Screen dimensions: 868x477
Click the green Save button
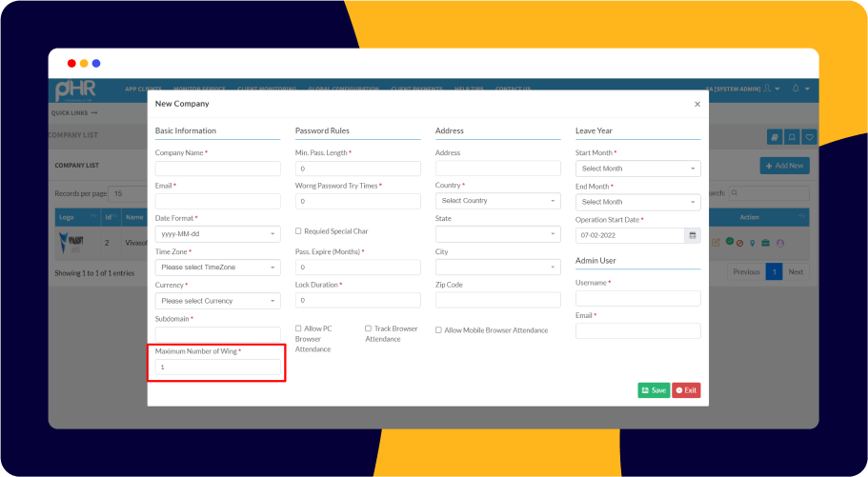tap(654, 390)
